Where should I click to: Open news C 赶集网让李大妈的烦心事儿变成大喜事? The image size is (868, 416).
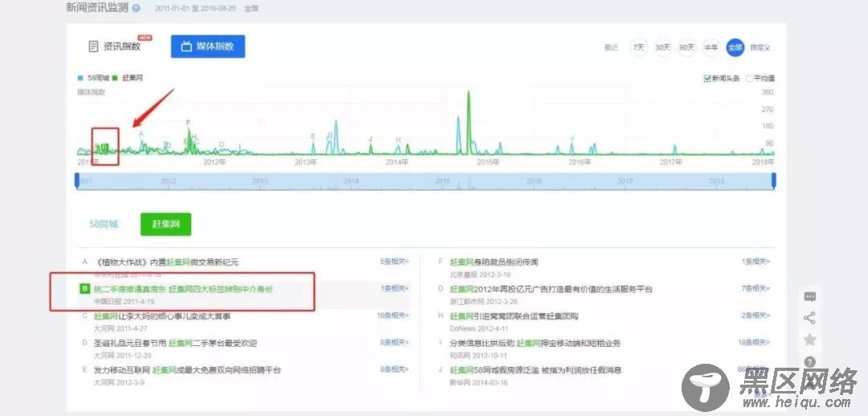(x=162, y=316)
